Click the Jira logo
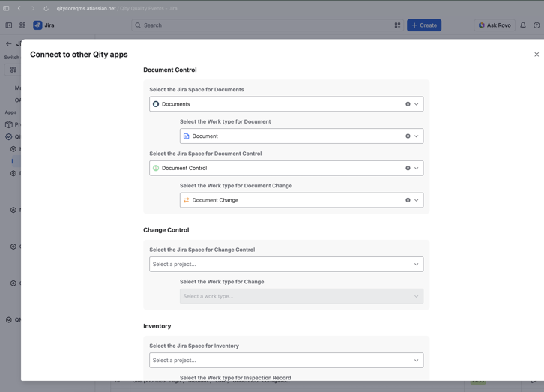Screen dimensions: 544x392 point(43,25)
